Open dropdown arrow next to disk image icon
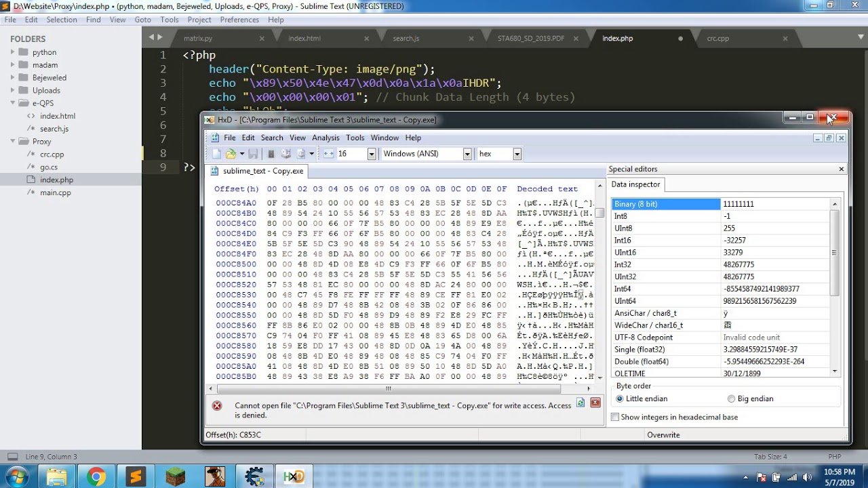The height and width of the screenshot is (488, 868). click(312, 154)
